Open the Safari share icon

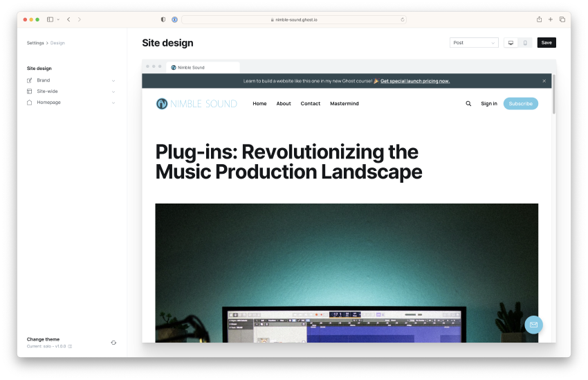pyautogui.click(x=539, y=19)
